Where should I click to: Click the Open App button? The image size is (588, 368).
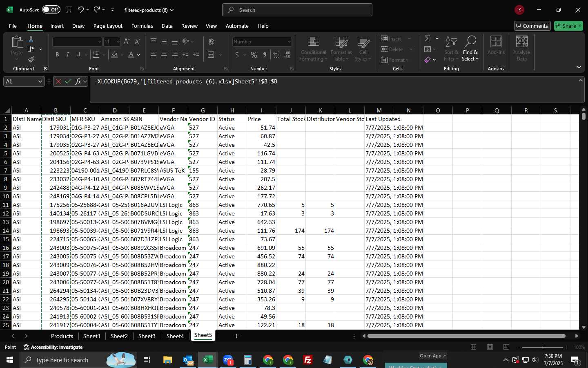click(433, 356)
